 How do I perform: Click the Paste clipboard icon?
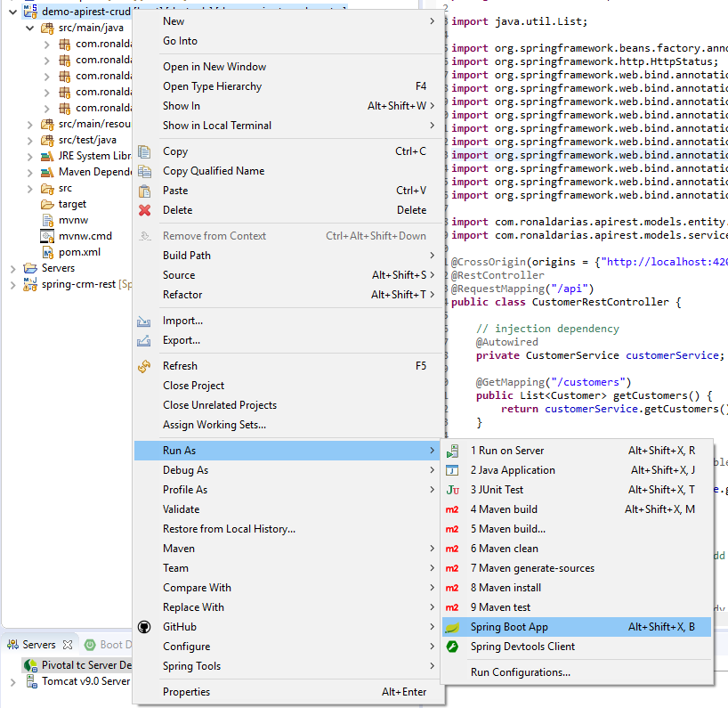point(144,191)
